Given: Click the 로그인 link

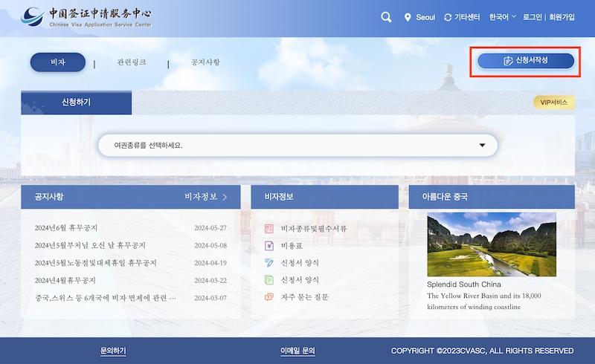Looking at the screenshot, I should (532, 17).
